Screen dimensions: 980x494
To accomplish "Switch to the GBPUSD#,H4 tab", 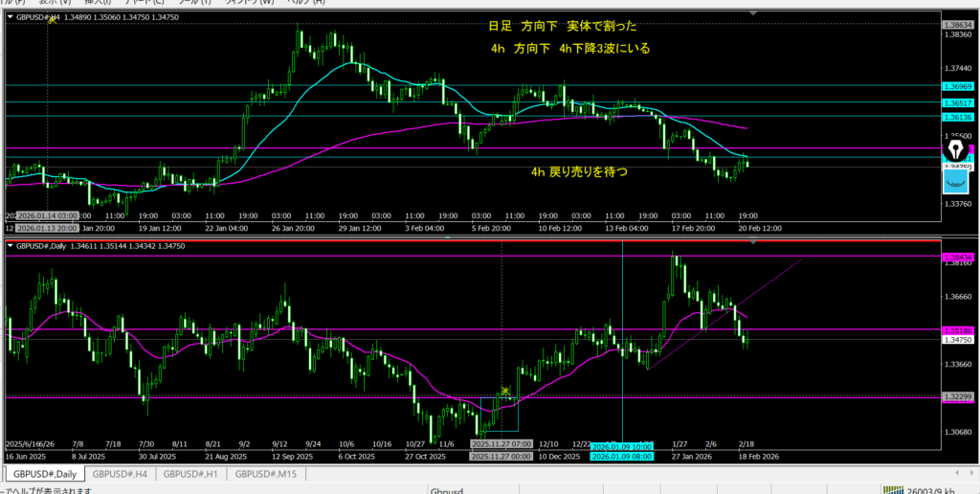I will pos(119,473).
